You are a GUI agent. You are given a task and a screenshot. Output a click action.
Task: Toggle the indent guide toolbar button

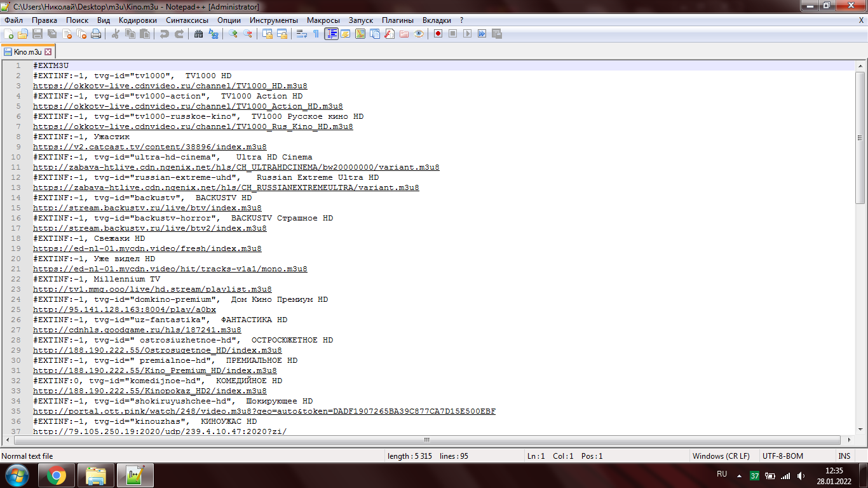click(331, 34)
